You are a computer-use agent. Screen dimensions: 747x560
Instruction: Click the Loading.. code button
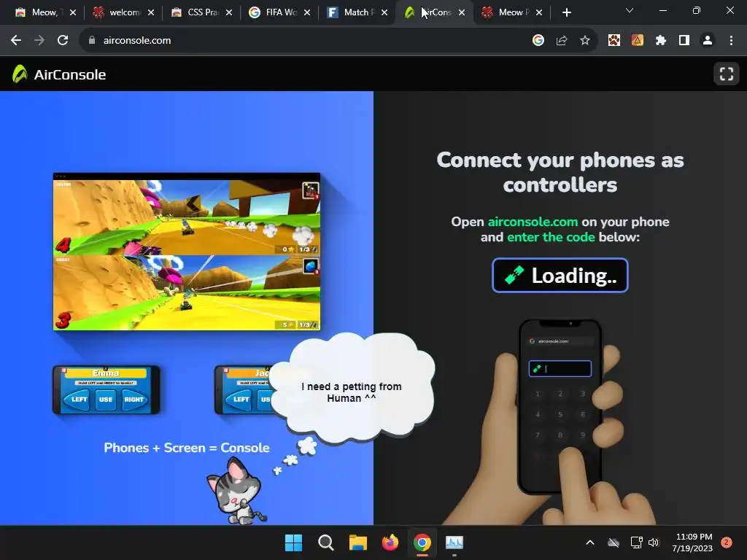(x=560, y=275)
